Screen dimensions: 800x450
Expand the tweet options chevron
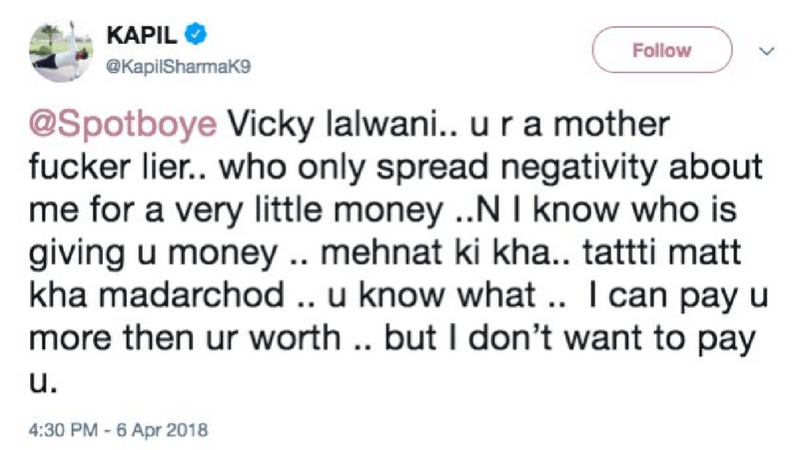click(767, 50)
